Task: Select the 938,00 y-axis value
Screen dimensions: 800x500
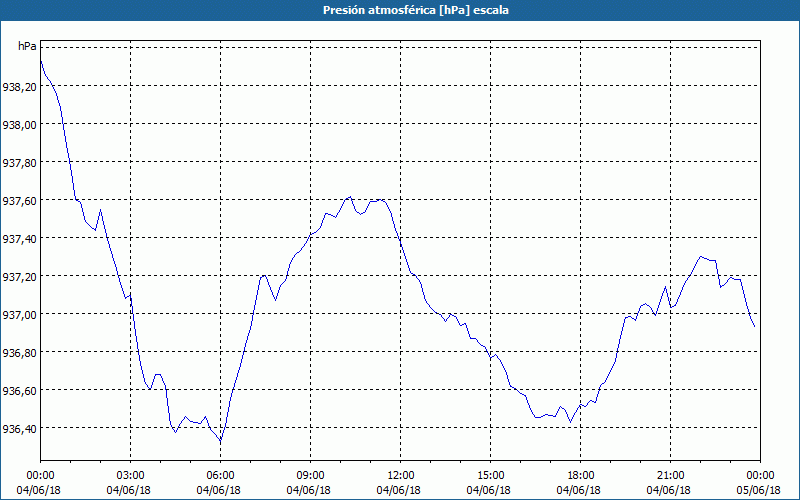Action: coord(19,125)
